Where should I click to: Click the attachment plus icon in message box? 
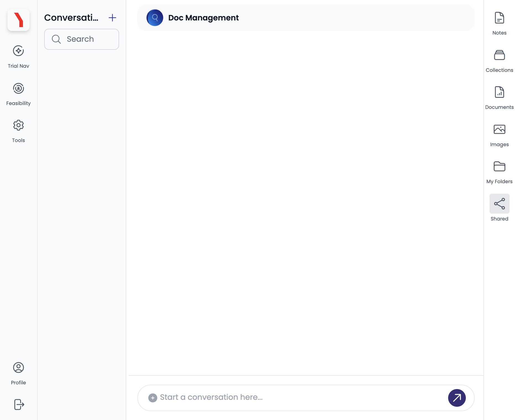[153, 398]
